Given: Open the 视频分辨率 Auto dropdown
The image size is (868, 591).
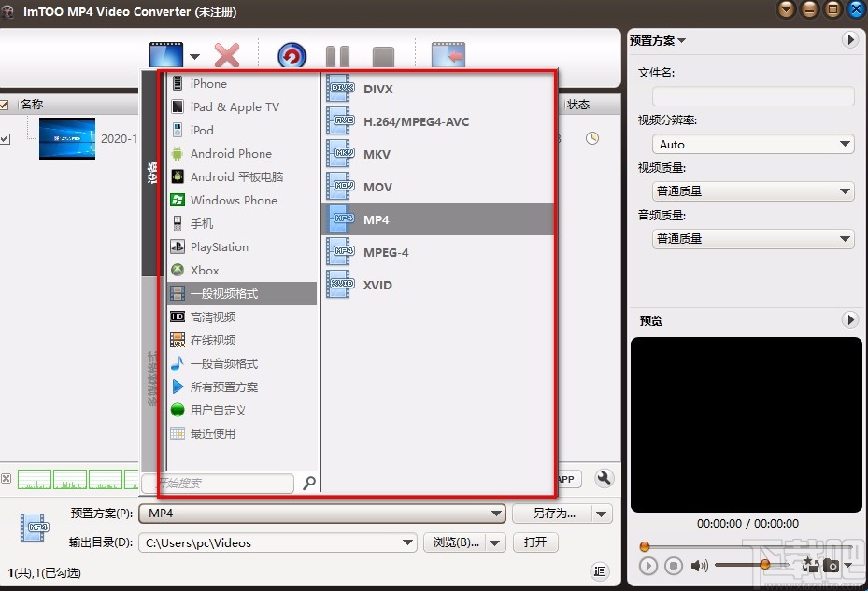Looking at the screenshot, I should coord(753,145).
